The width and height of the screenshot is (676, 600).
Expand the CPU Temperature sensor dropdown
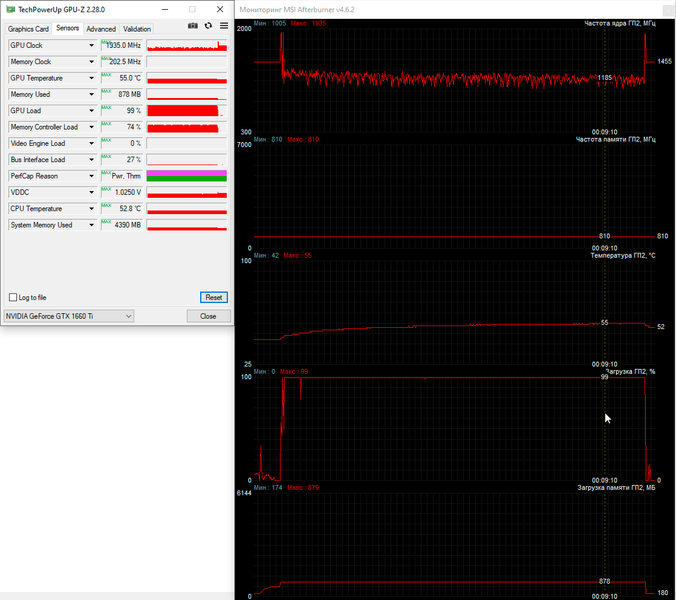(x=91, y=209)
